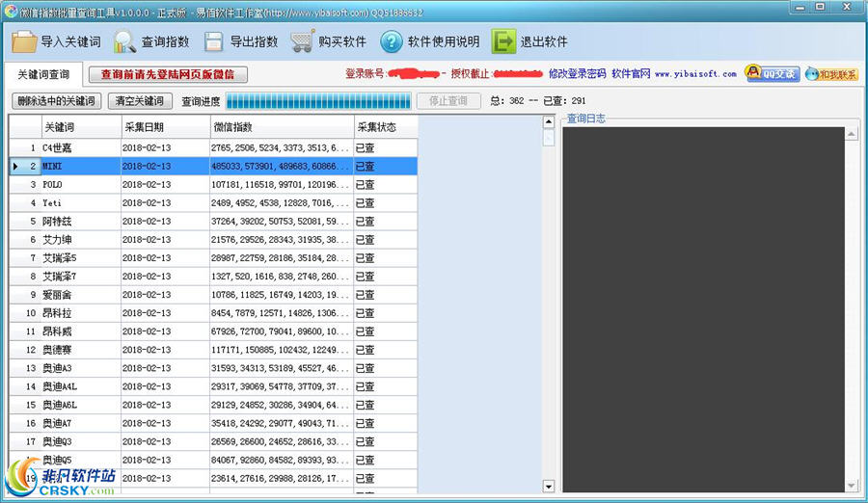The image size is (868, 503).
Task: Select the Yeti keyword cell
Action: pyautogui.click(x=81, y=202)
